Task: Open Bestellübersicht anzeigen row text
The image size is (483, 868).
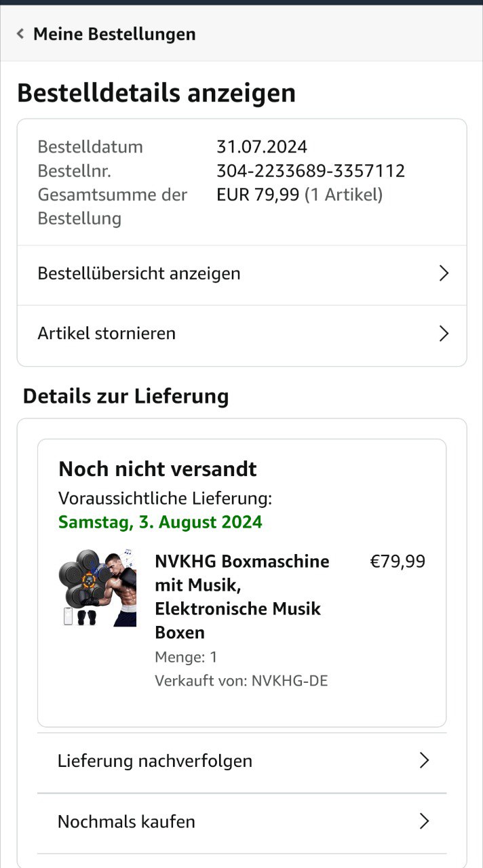Action: coord(139,273)
